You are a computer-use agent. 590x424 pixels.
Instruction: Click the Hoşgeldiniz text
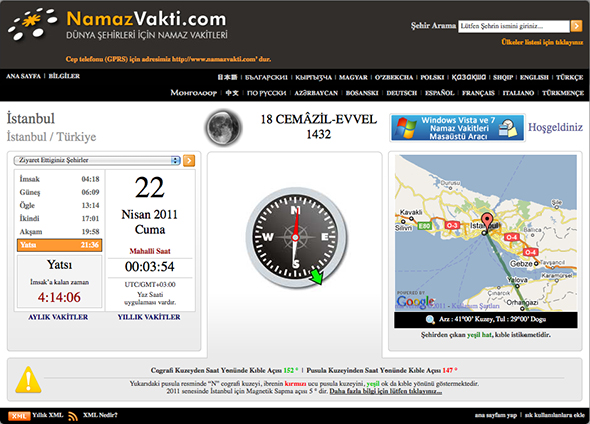[x=555, y=127]
